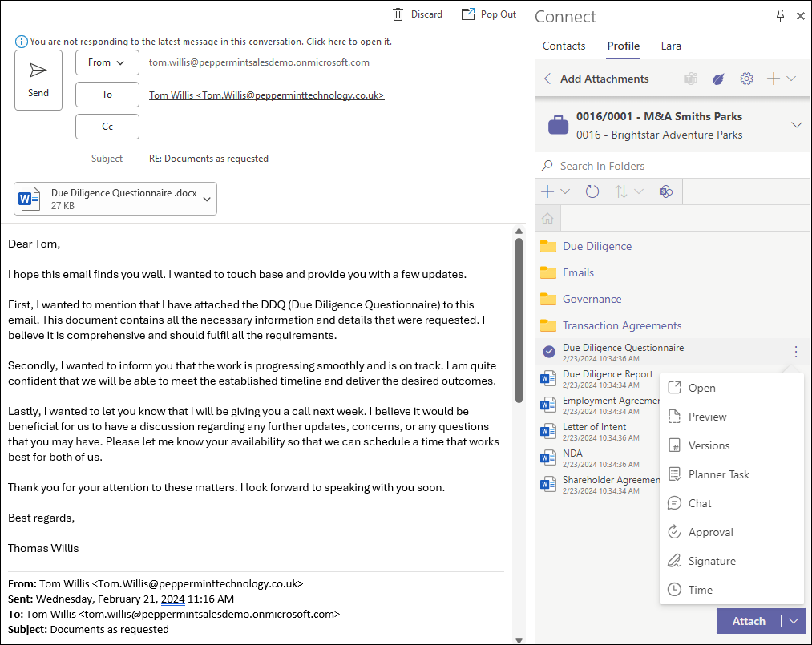Open the Emails folder
The image size is (812, 645).
coord(578,272)
